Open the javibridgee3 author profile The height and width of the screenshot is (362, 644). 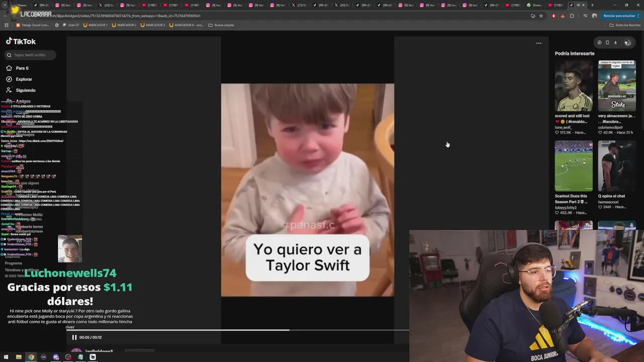[x=99, y=351]
